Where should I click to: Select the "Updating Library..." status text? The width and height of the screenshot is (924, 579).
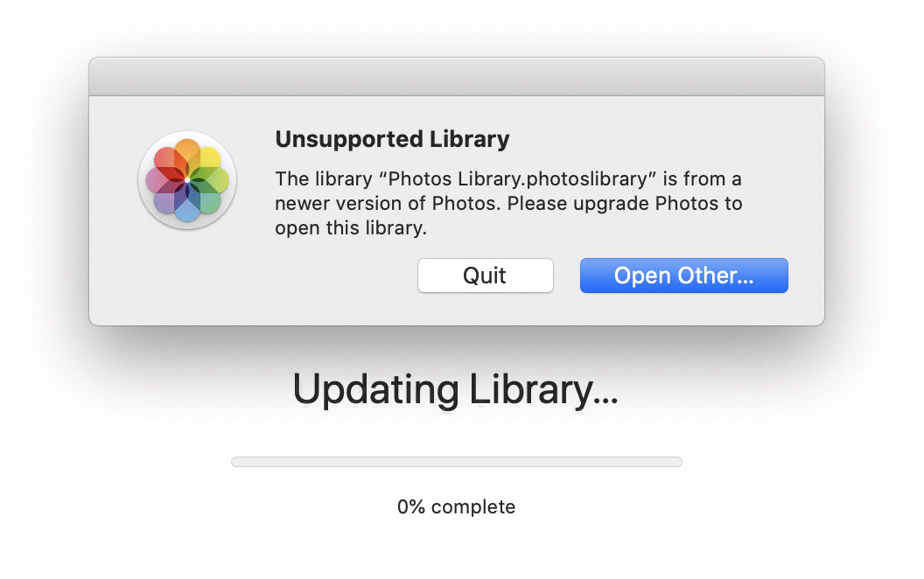tap(455, 389)
